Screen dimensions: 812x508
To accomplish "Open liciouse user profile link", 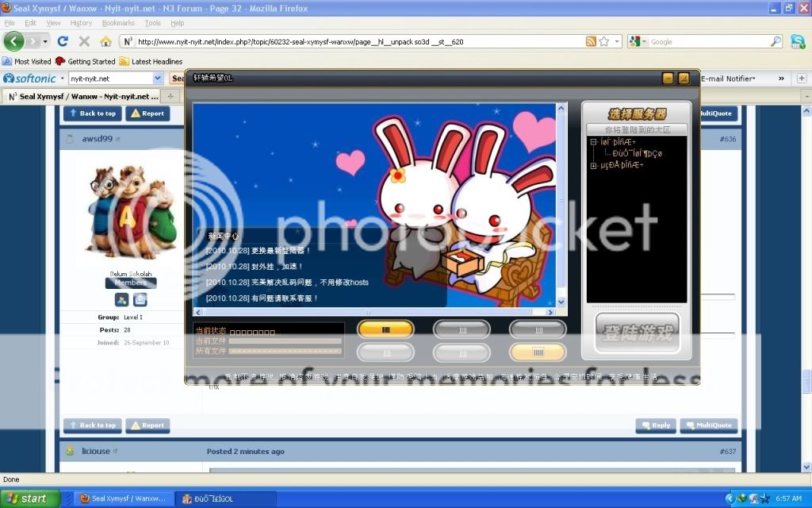I will coord(96,451).
